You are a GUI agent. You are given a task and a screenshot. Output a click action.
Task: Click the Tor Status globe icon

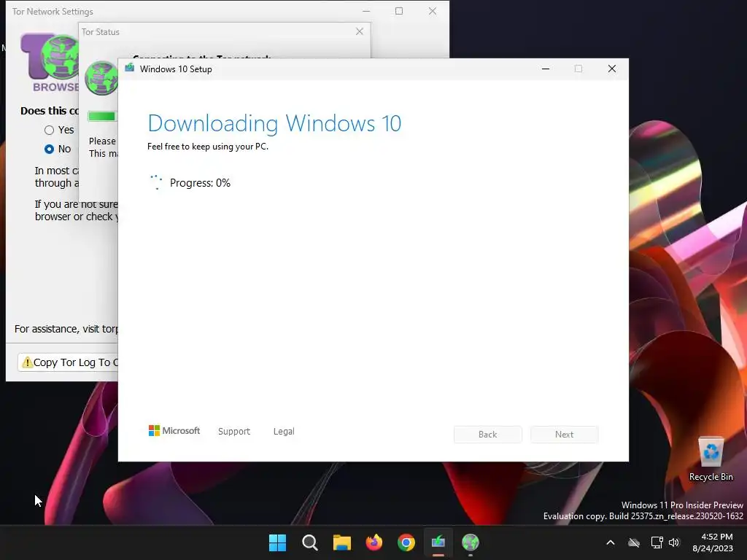(101, 78)
